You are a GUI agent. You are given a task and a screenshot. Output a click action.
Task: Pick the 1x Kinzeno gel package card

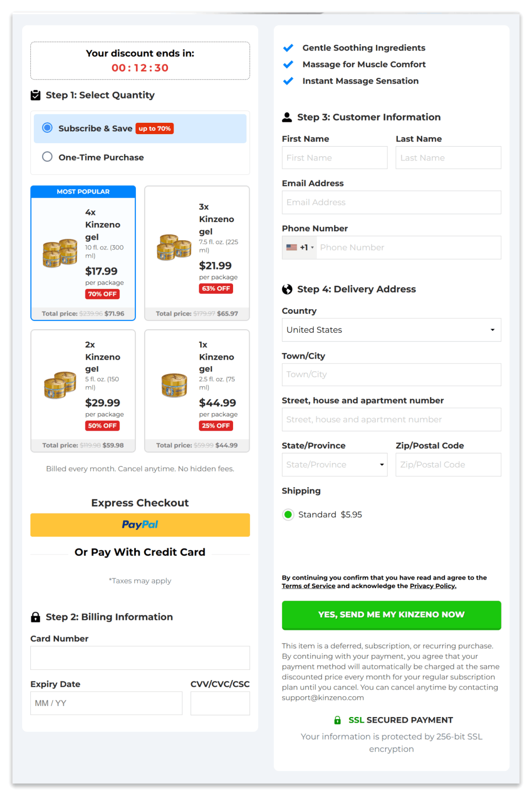tap(197, 391)
